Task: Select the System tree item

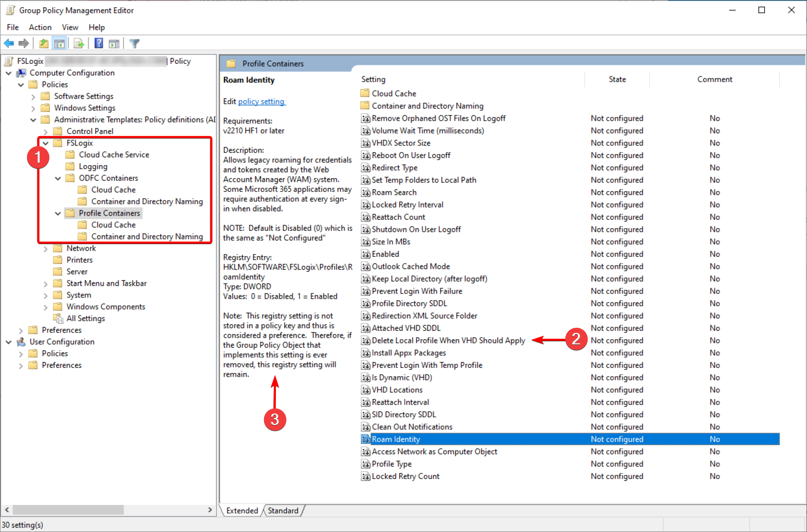Action: pyautogui.click(x=79, y=295)
